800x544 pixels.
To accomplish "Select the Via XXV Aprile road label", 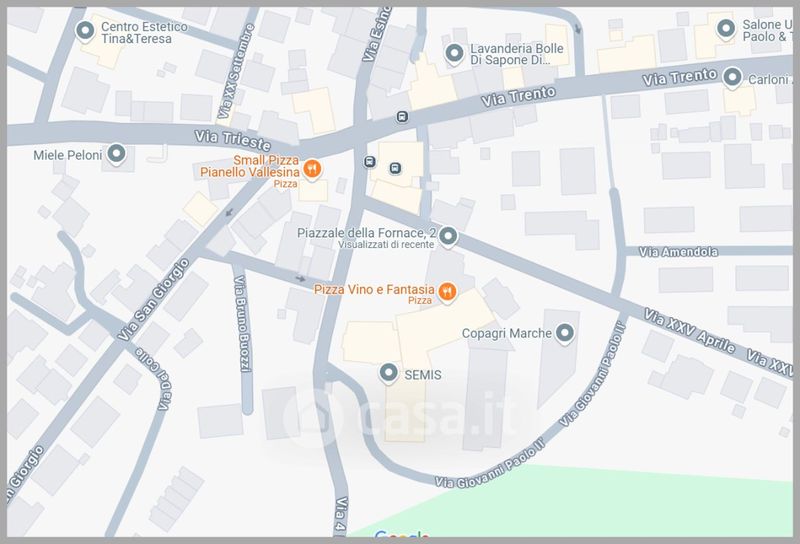I will click(689, 331).
